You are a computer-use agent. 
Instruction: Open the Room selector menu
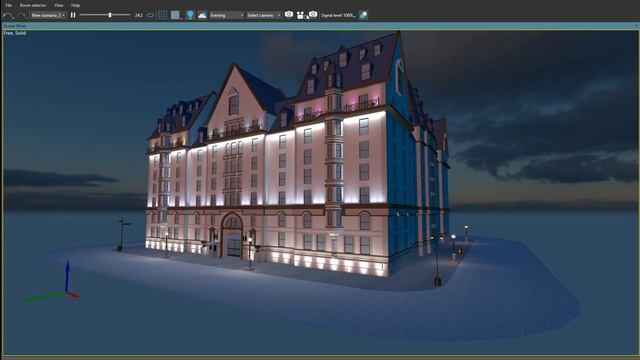[33, 5]
